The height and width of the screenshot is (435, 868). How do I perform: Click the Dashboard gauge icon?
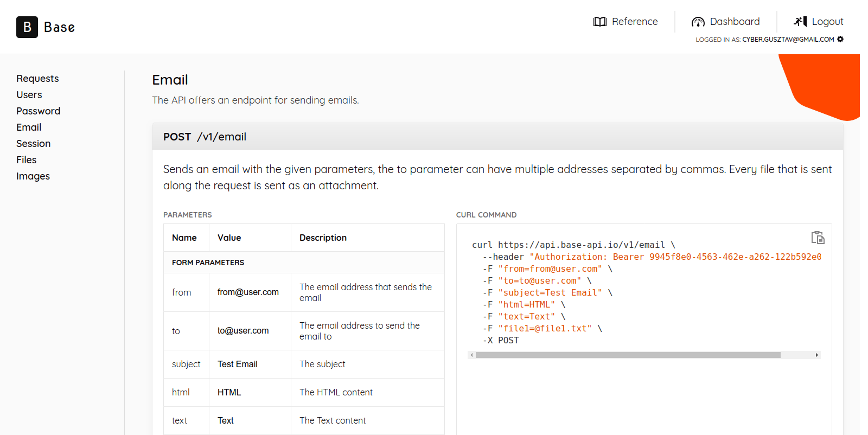tap(698, 22)
